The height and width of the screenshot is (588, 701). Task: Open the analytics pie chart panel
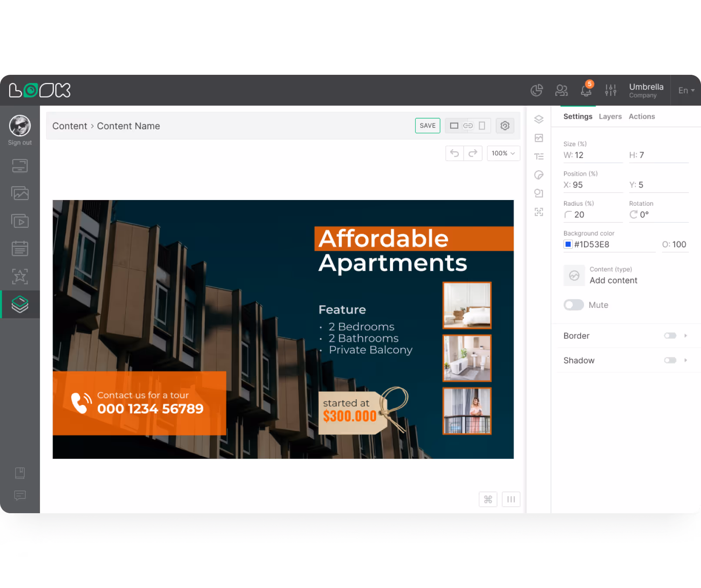point(537,90)
